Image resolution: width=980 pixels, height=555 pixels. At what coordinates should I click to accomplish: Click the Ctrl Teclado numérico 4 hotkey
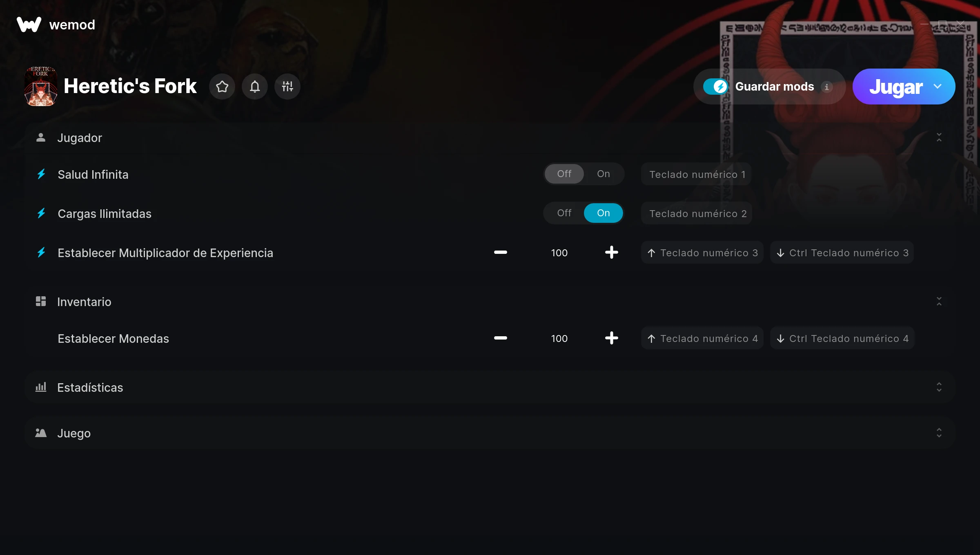(x=842, y=338)
